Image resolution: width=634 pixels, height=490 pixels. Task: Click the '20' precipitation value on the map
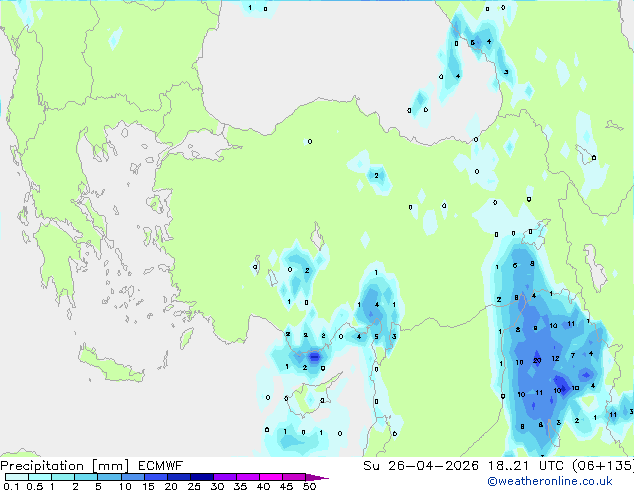(537, 361)
